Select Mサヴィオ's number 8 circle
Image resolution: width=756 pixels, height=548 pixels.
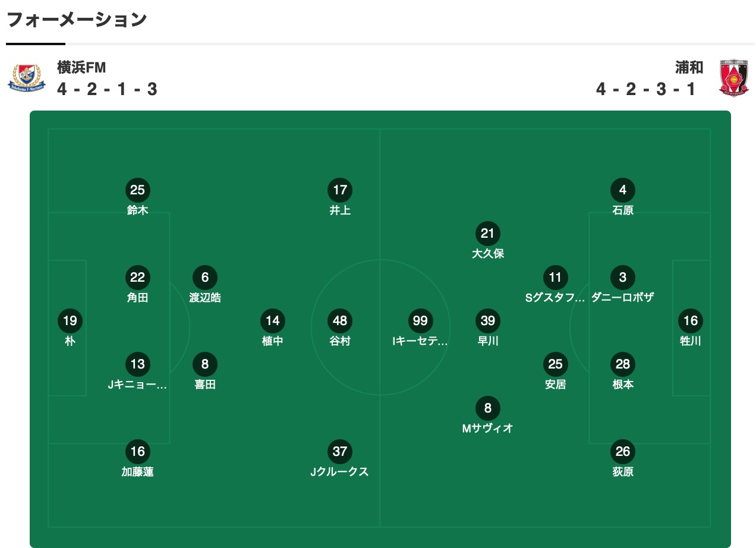point(487,408)
